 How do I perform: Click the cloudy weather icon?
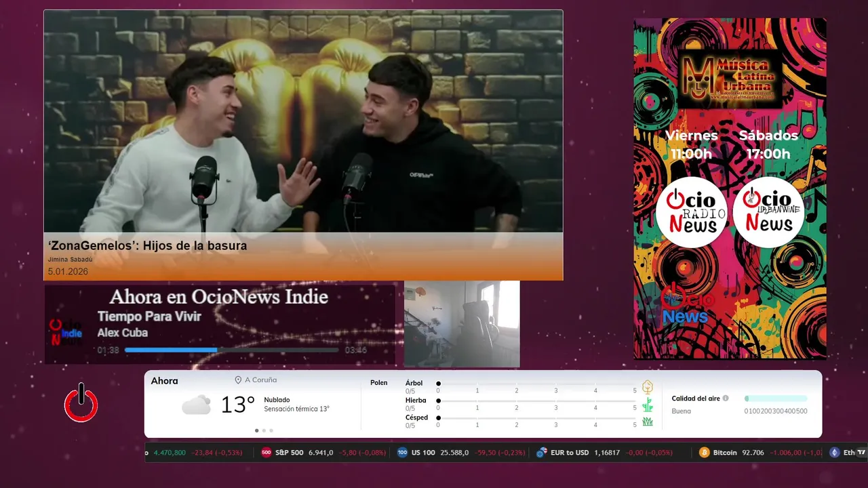pyautogui.click(x=196, y=405)
